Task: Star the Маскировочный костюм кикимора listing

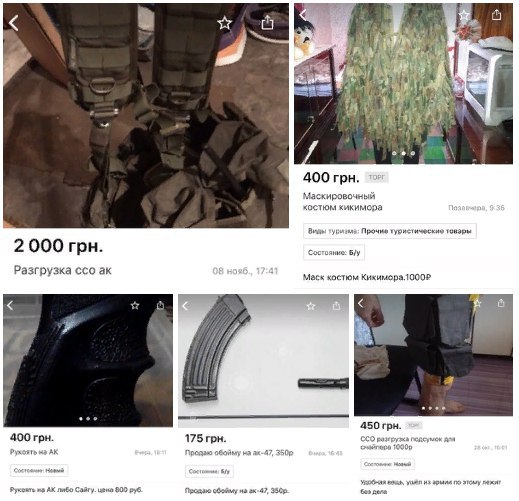Action: [x=464, y=15]
